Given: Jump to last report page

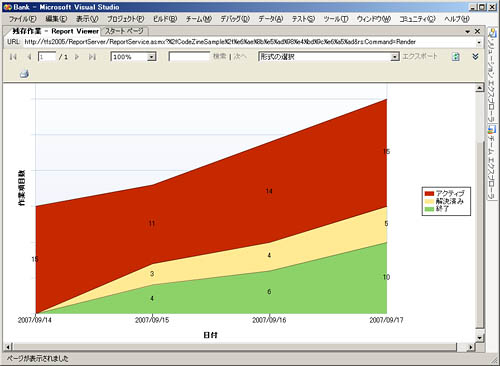Looking at the screenshot, I should [92, 57].
